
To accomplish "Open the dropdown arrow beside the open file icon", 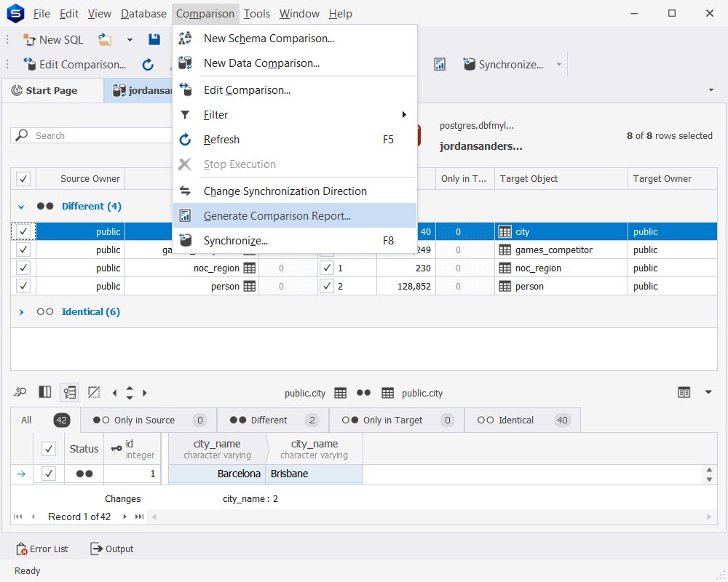I will coord(130,40).
